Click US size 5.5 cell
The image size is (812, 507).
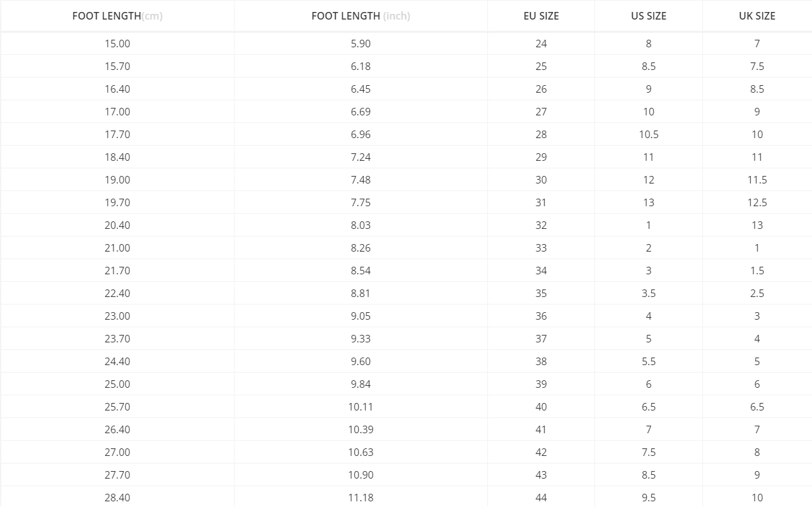point(649,361)
